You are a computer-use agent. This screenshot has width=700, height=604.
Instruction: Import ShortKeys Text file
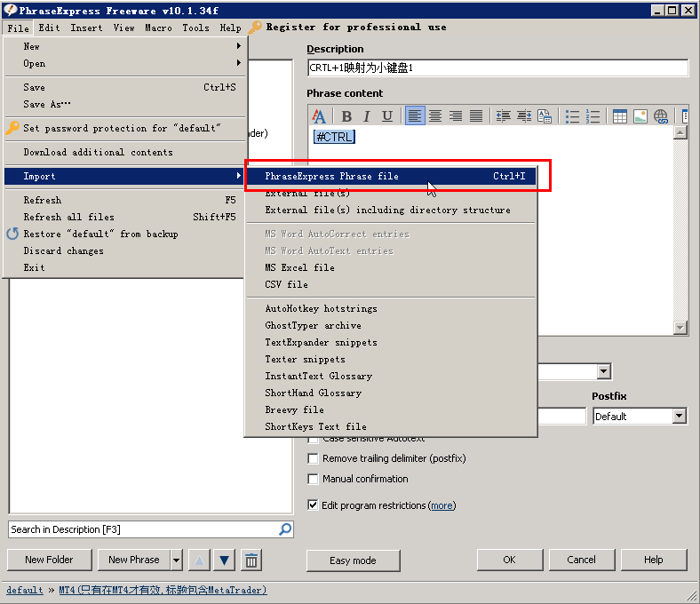[x=391, y=426]
